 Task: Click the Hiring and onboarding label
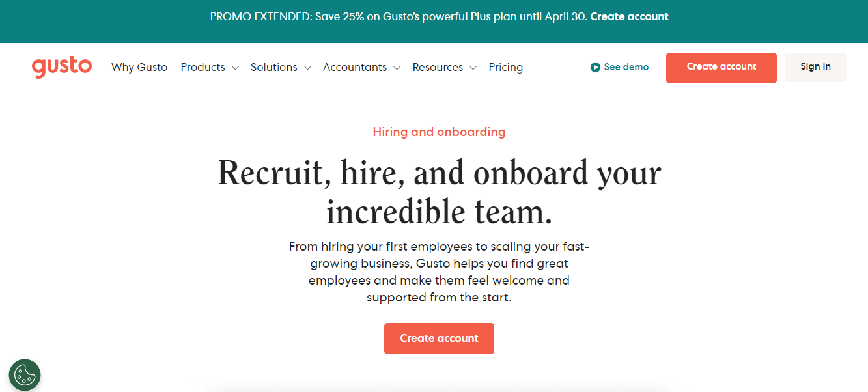click(439, 132)
